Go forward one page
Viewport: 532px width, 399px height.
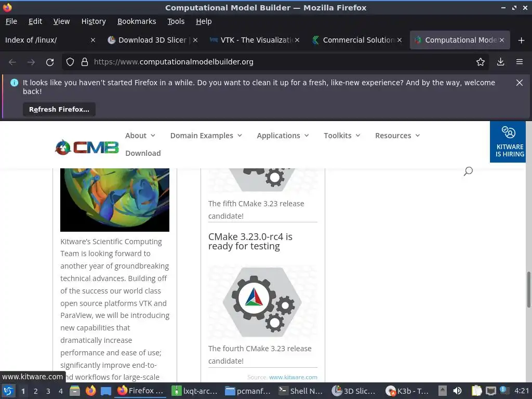[x=31, y=62]
